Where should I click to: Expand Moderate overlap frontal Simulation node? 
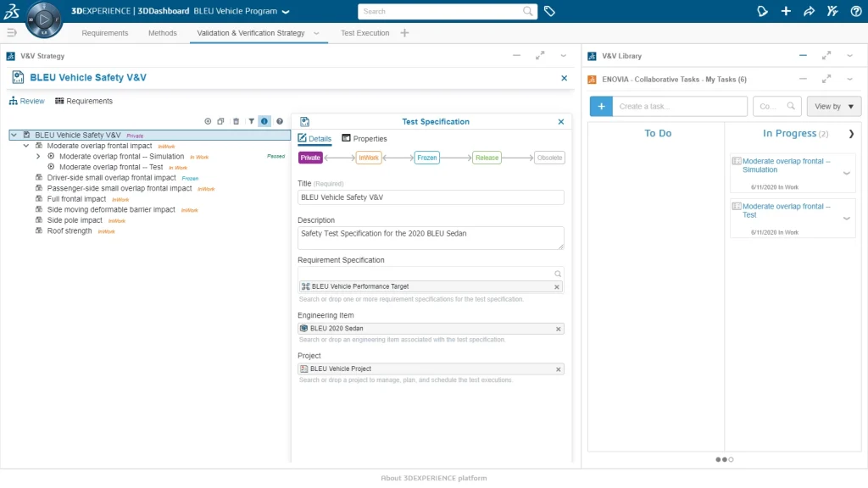pos(38,157)
